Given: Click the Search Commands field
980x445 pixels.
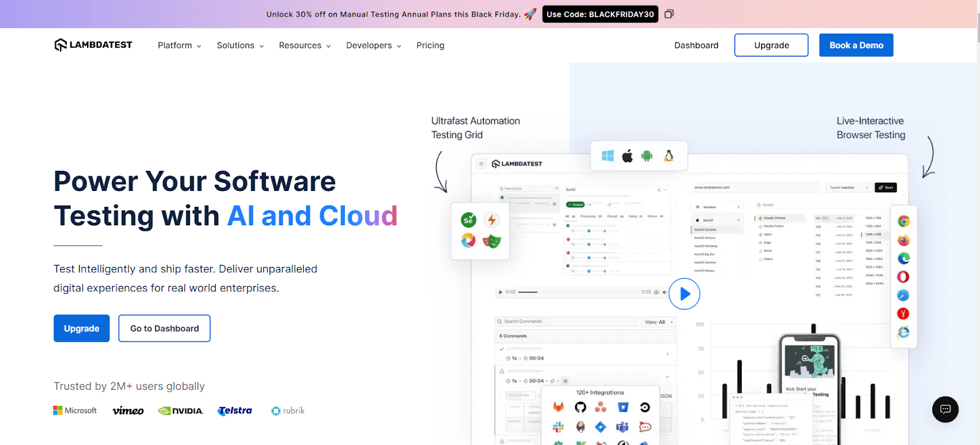Looking at the screenshot, I should (567, 321).
